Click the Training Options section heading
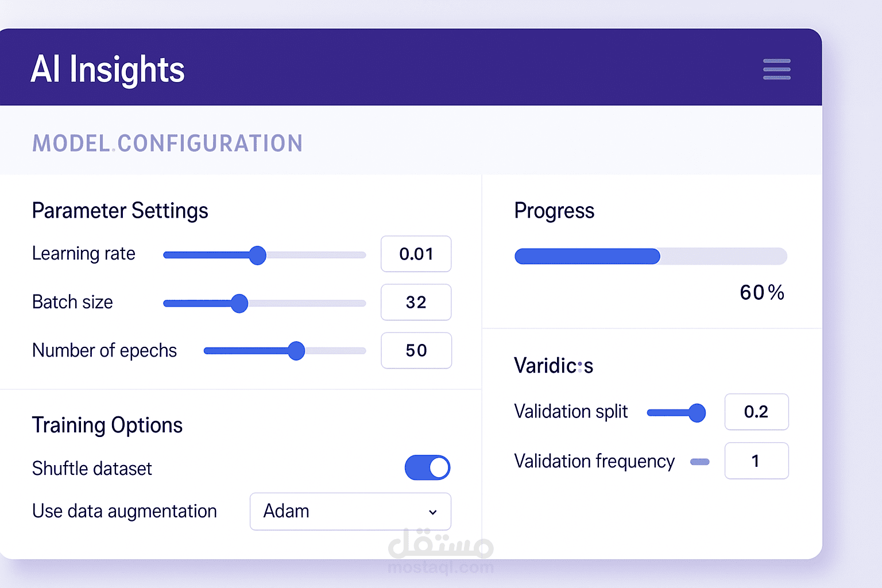The height and width of the screenshot is (588, 882). pyautogui.click(x=107, y=425)
